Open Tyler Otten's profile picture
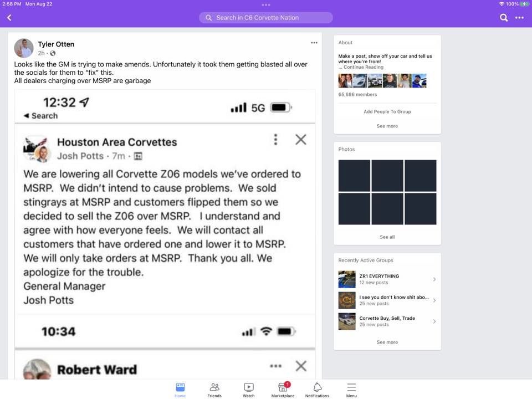The image size is (532, 399). [24, 48]
